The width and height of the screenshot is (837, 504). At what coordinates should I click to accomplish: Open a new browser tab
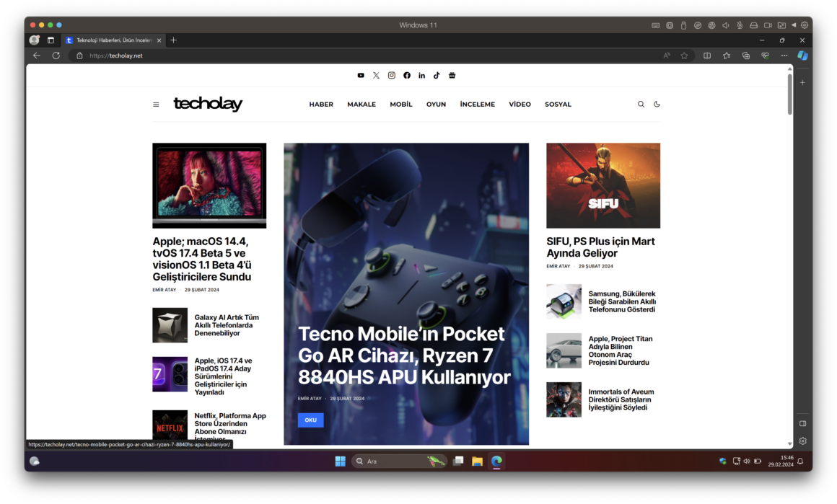tap(173, 40)
